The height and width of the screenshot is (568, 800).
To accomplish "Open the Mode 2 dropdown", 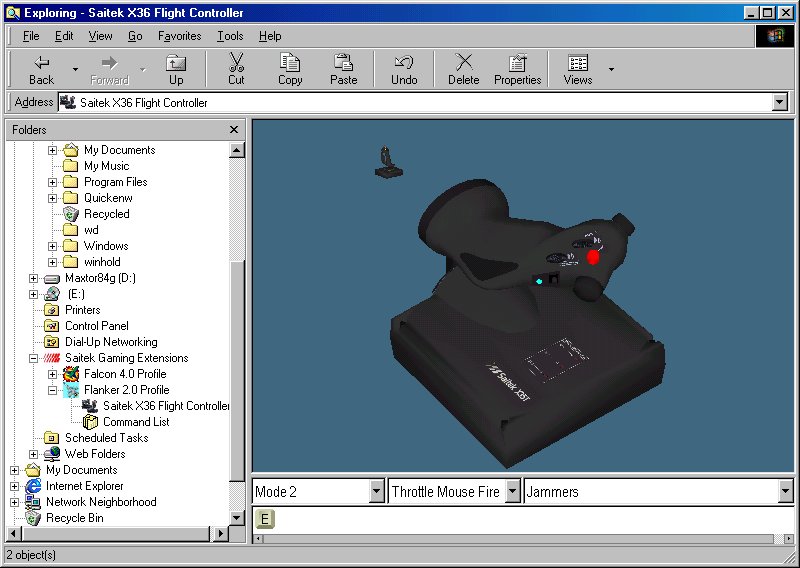I will tap(376, 491).
